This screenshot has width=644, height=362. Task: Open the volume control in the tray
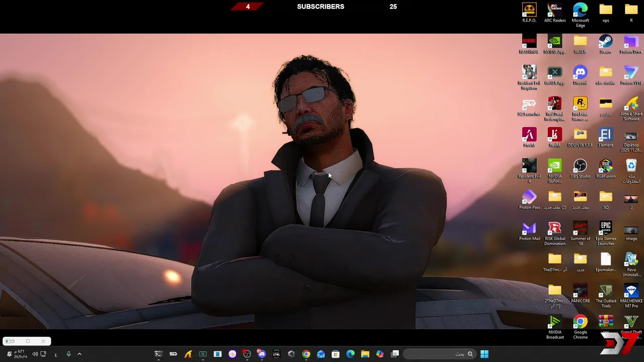click(35, 354)
